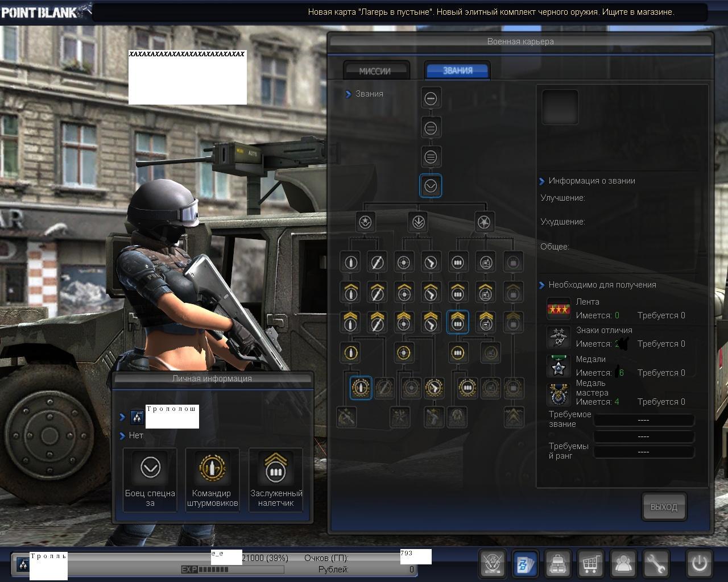Click the ВЫХОД button
Viewport: 728px width, 582px height.
(664, 506)
